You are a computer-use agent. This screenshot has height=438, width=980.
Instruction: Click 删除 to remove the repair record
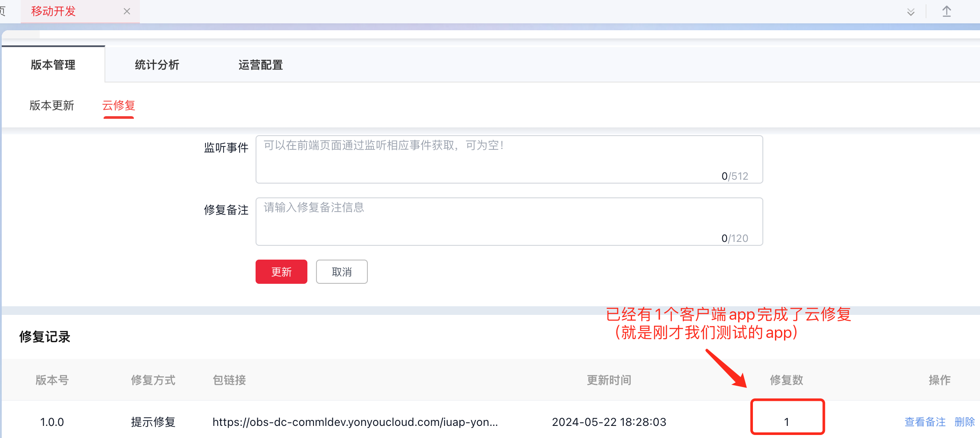[x=964, y=422]
